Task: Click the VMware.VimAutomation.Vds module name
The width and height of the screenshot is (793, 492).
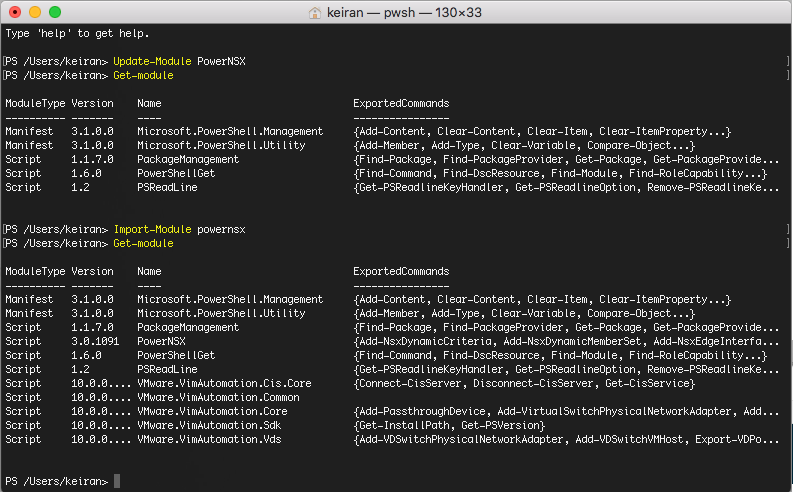Action: pos(209,439)
